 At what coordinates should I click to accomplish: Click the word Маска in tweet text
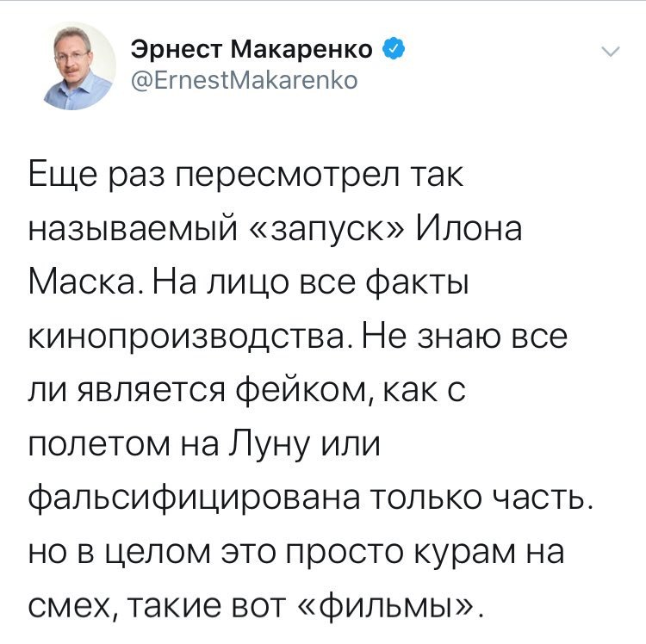[x=82, y=282]
